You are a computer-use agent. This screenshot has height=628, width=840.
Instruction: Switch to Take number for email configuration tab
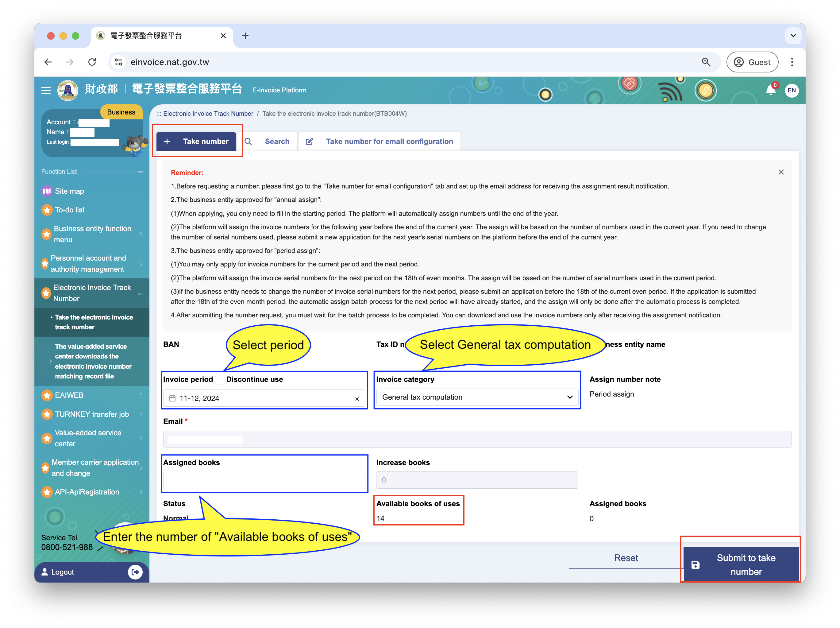tap(390, 141)
